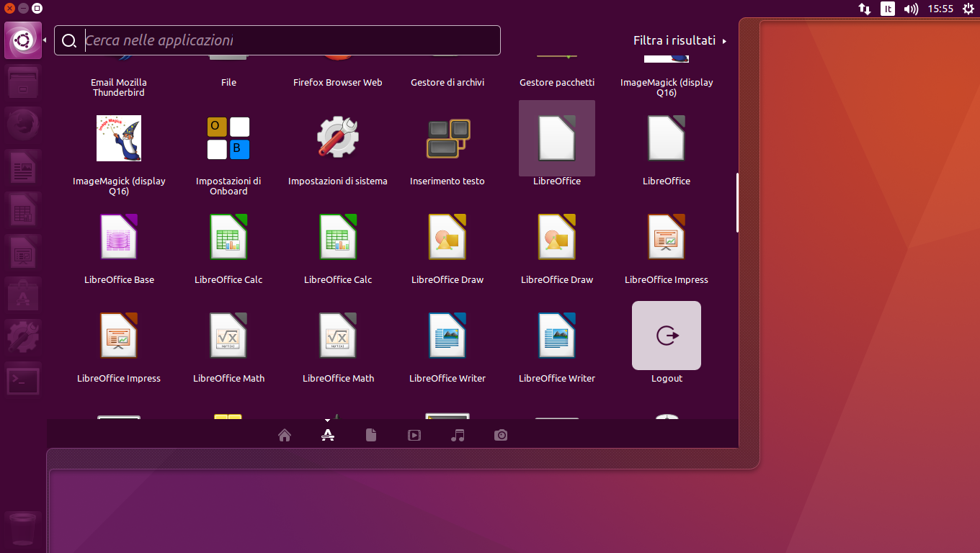The height and width of the screenshot is (553, 980).
Task: Open network indicator in top panel
Action: pyautogui.click(x=865, y=9)
